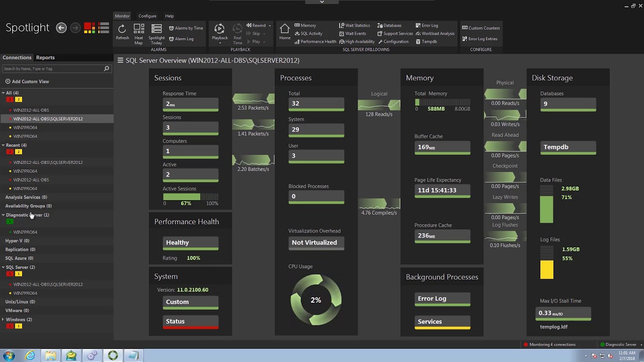Collapse the All (4) group

(3, 93)
